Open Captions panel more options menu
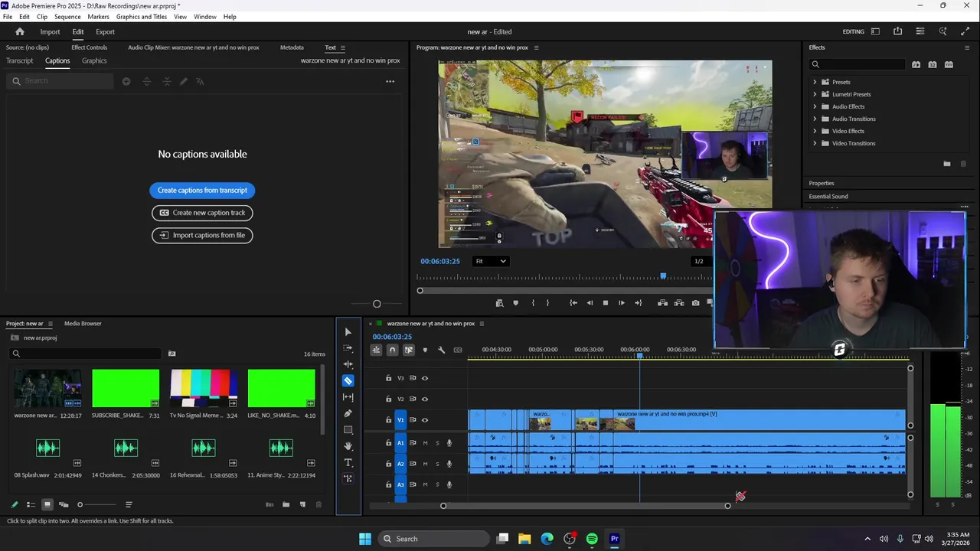This screenshot has width=980, height=551. (x=390, y=81)
